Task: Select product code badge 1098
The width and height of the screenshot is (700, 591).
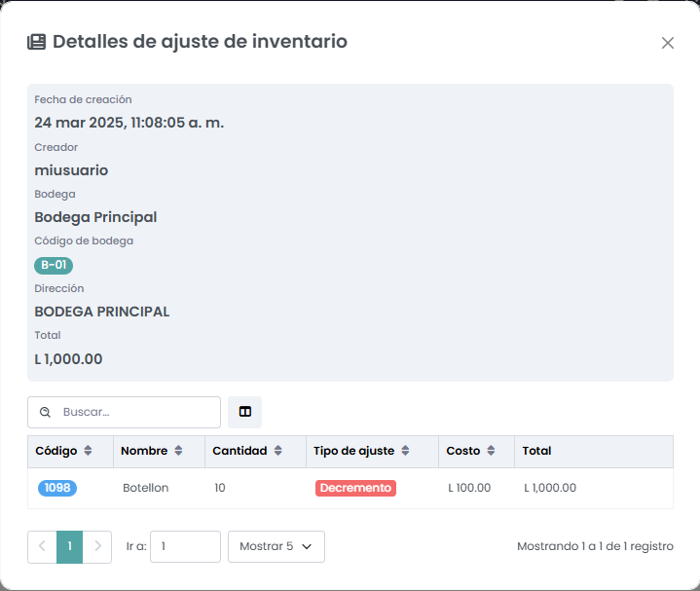Action: tap(57, 488)
